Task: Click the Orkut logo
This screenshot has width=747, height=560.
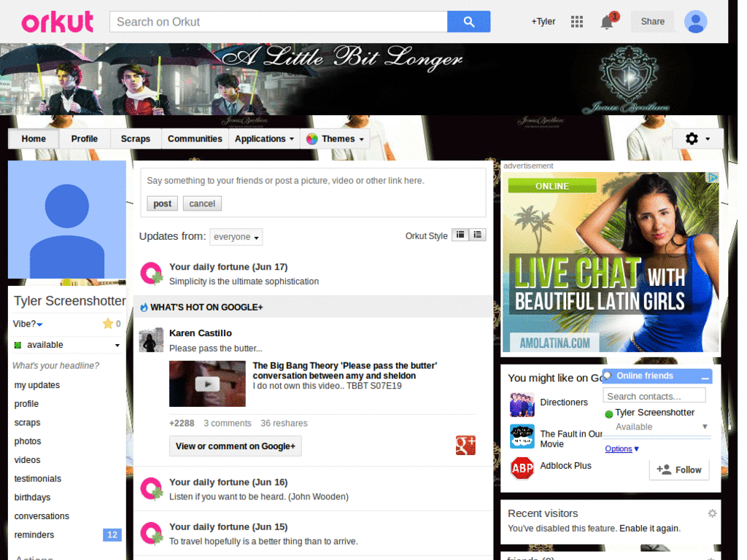Action: (57, 22)
